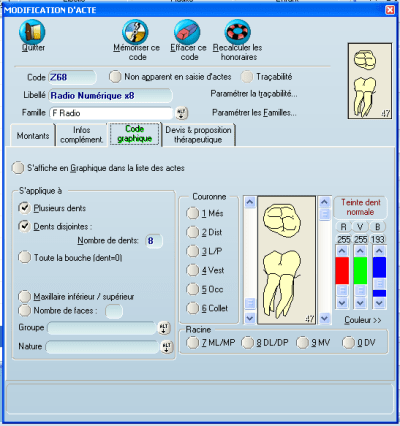Click the red R color slider bar

point(342,270)
